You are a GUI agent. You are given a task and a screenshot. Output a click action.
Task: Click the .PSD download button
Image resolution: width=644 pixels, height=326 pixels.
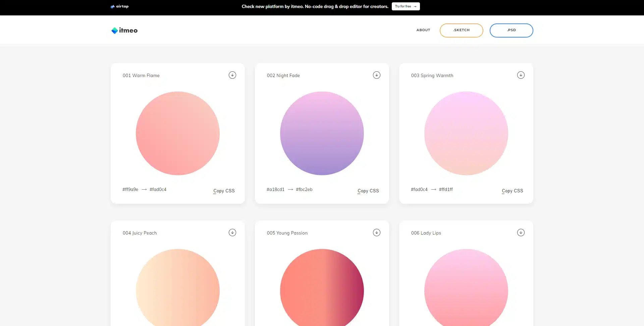511,30
